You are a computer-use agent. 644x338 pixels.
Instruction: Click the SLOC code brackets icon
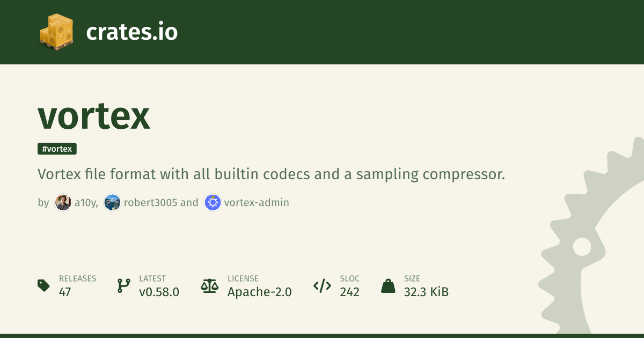click(322, 285)
